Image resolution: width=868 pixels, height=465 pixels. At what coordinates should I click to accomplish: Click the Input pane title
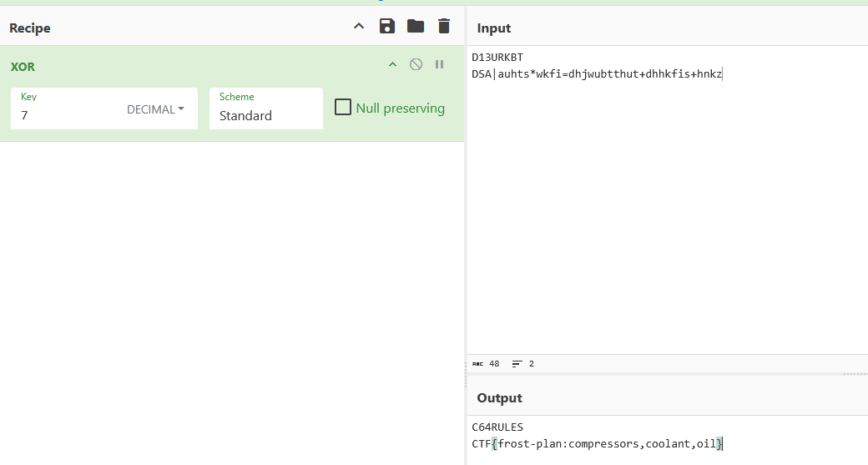tap(494, 28)
